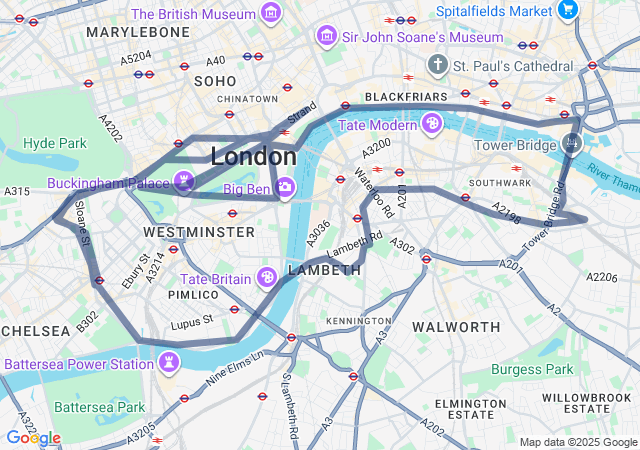The width and height of the screenshot is (640, 450).
Task: Click the Map data ©2025 Google text
Action: 578,442
